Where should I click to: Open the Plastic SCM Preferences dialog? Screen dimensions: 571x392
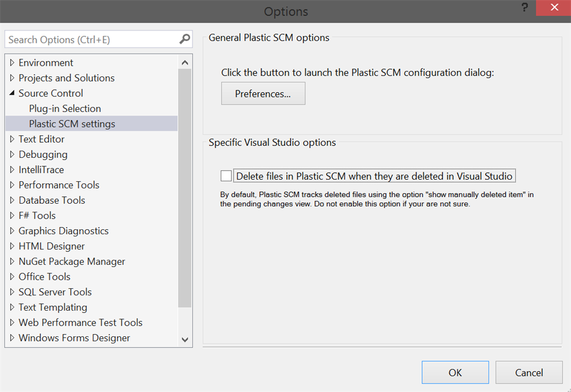[x=263, y=93]
